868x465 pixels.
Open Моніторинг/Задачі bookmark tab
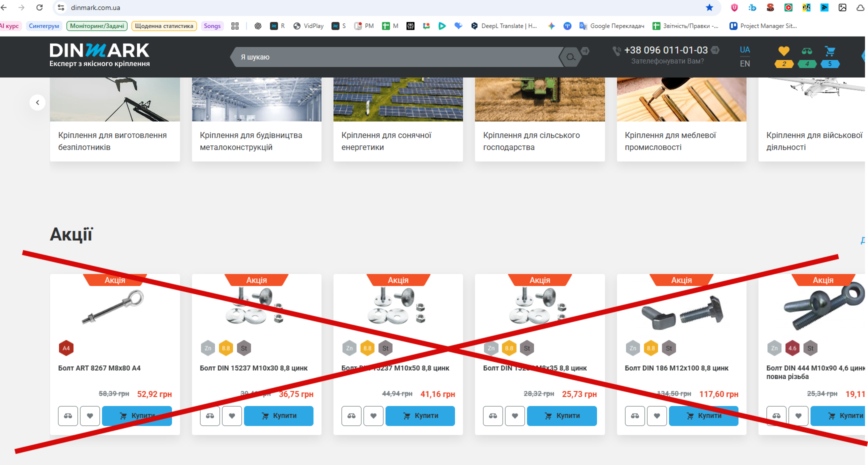(97, 26)
